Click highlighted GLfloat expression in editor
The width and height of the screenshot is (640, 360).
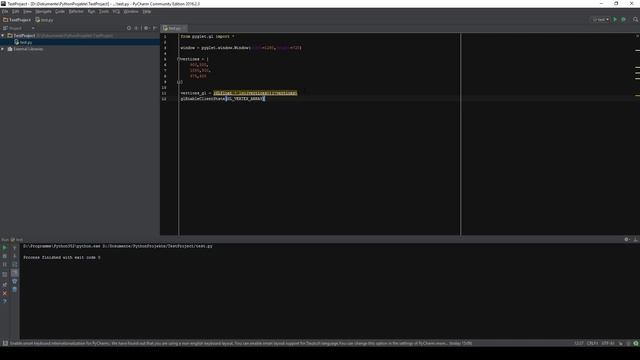pyautogui.click(x=255, y=93)
